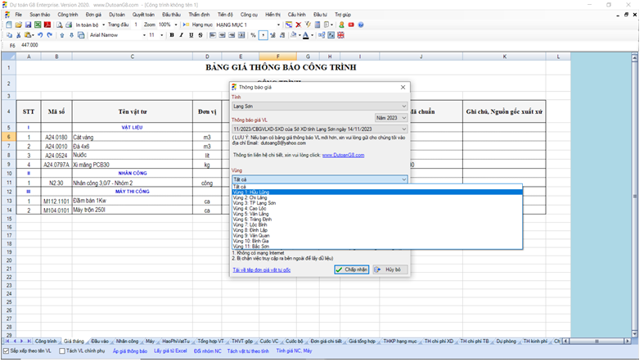The image size is (644, 362).
Task: Move row up with the up arrow icon
Action: point(62,35)
